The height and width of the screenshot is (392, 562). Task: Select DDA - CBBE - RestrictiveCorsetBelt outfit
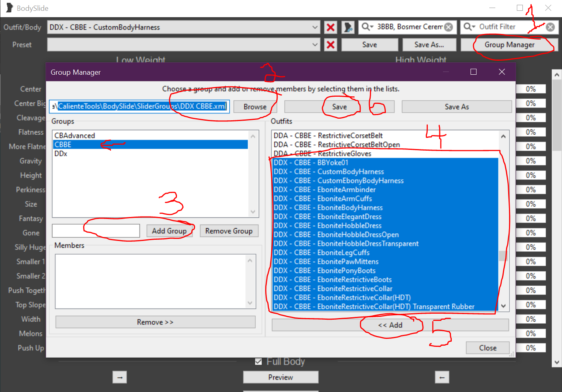(385, 135)
